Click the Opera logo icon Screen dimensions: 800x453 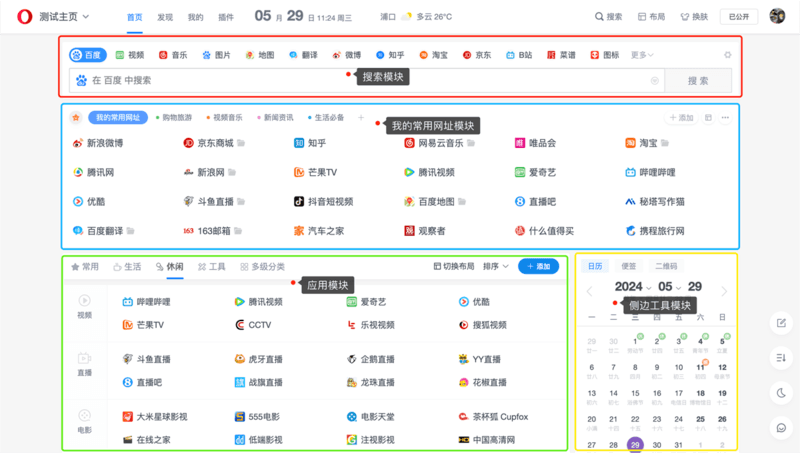click(24, 17)
